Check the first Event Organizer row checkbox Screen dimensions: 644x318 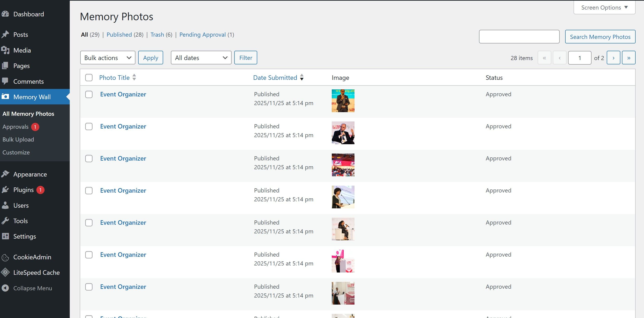click(89, 94)
